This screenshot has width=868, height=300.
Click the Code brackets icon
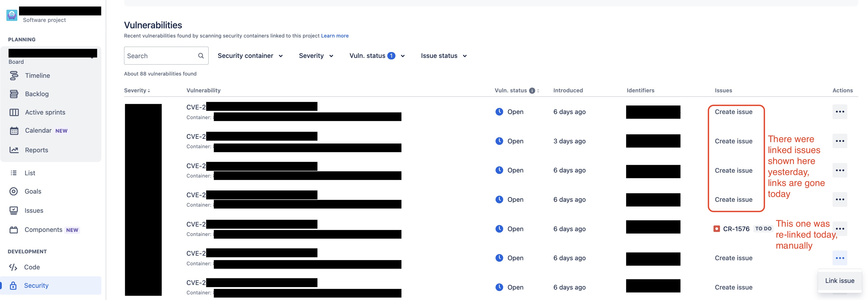click(x=13, y=267)
